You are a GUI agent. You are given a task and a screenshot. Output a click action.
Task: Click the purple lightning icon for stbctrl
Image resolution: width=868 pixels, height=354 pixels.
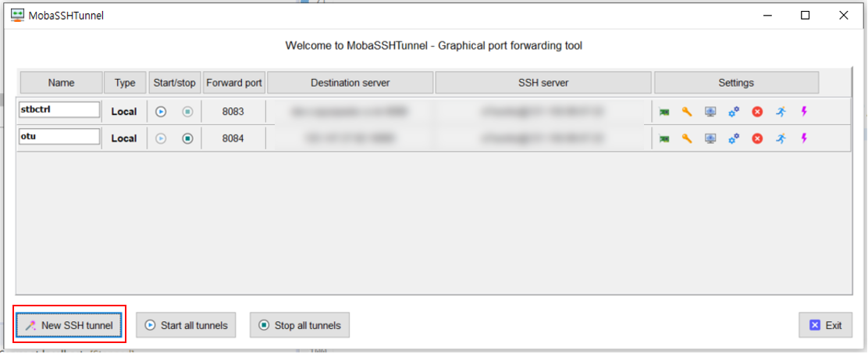804,112
